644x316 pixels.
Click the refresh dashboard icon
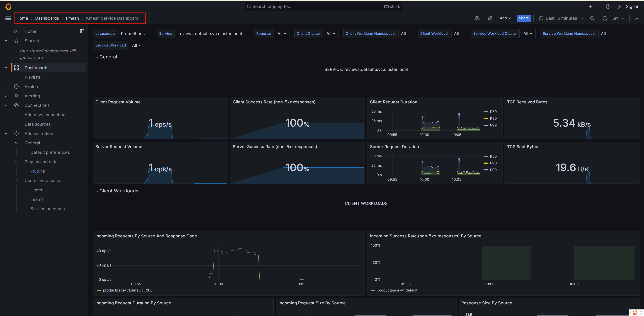pos(605,18)
